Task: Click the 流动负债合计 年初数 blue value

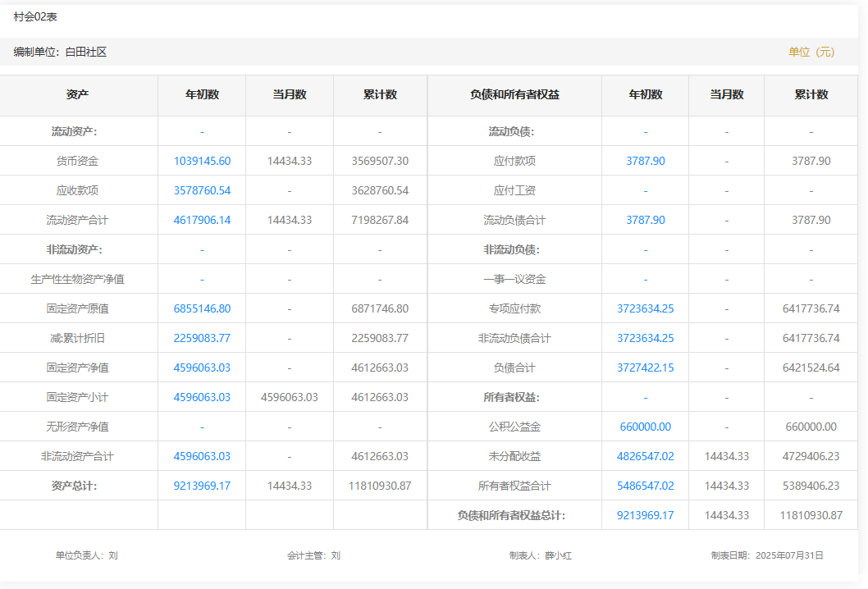Action: pos(645,220)
